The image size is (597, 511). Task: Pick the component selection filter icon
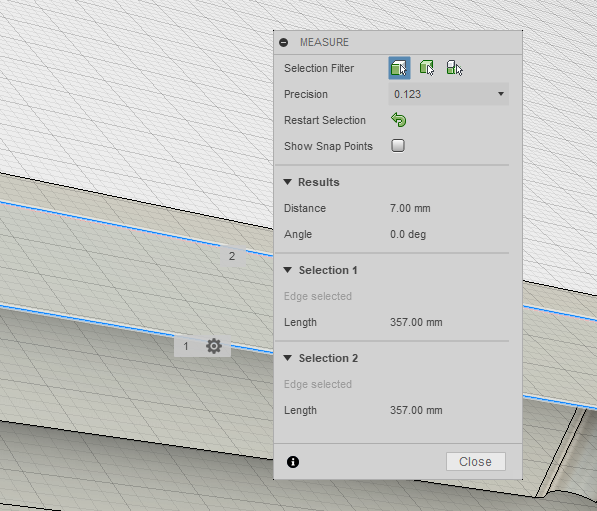(x=454, y=68)
